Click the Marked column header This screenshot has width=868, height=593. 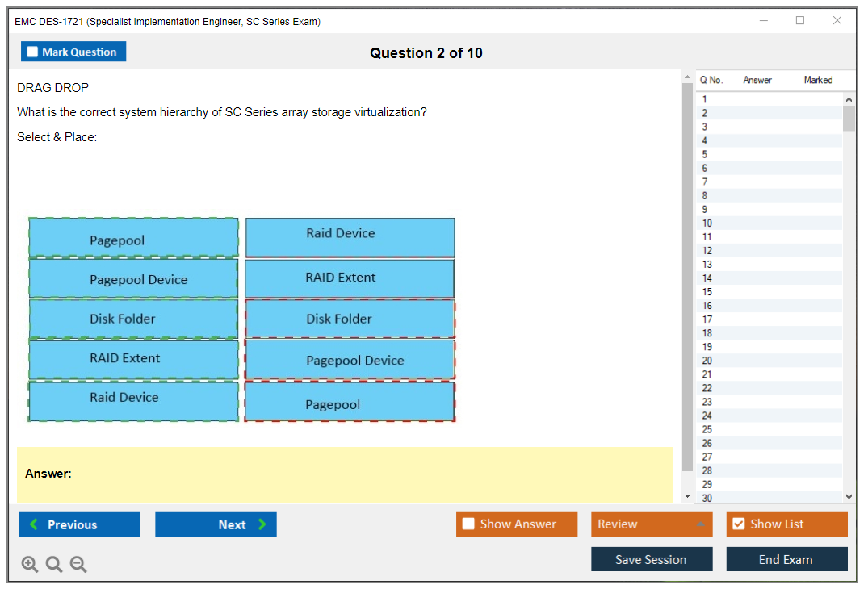tap(818, 80)
